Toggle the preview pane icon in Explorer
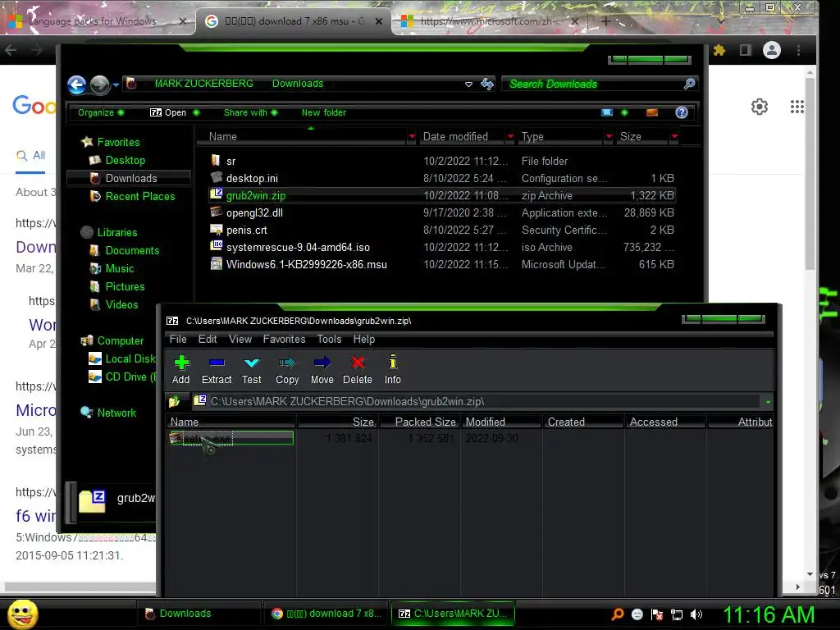Viewport: 840px width, 630px height. [x=652, y=112]
